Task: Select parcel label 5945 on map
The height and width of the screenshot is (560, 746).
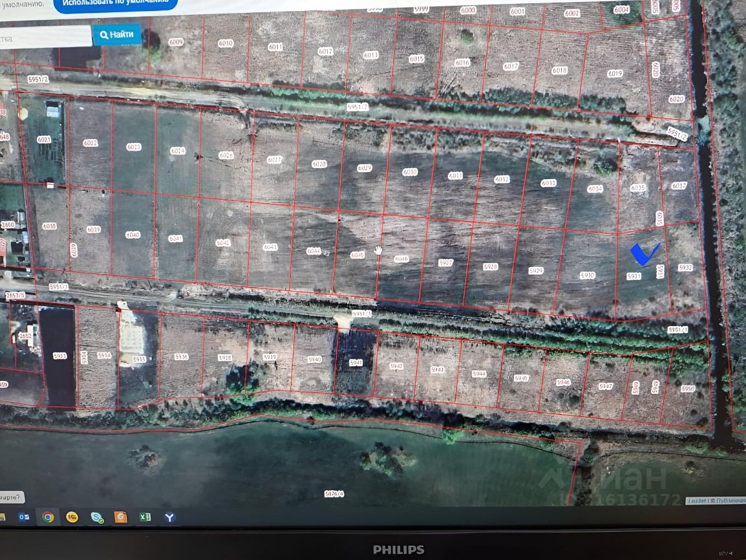Action: (521, 378)
